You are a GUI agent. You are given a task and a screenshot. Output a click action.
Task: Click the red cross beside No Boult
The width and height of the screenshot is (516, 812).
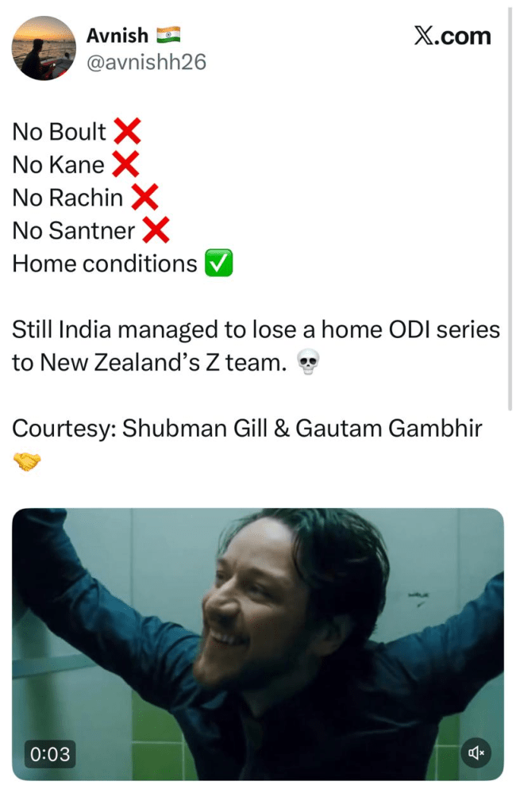coord(128,131)
